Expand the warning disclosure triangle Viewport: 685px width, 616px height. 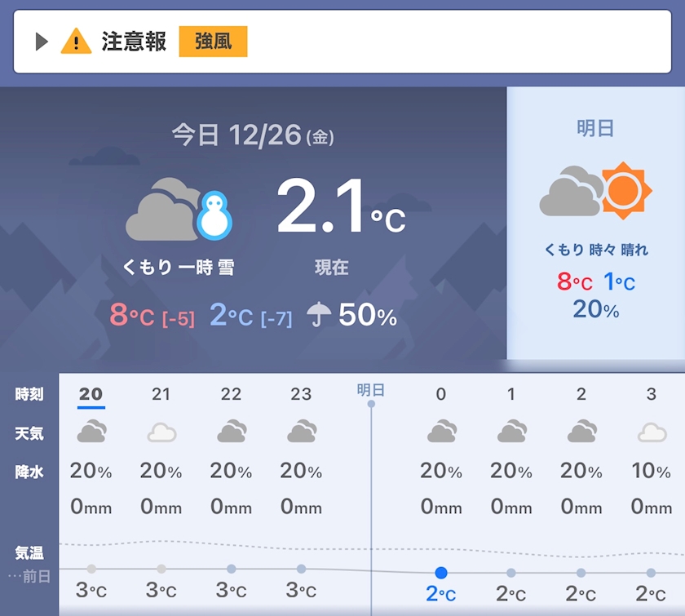(x=42, y=42)
